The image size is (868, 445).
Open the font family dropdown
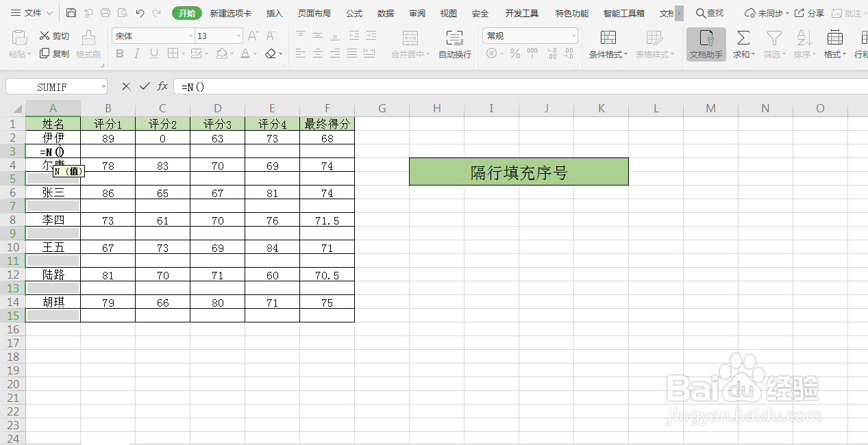(x=190, y=35)
